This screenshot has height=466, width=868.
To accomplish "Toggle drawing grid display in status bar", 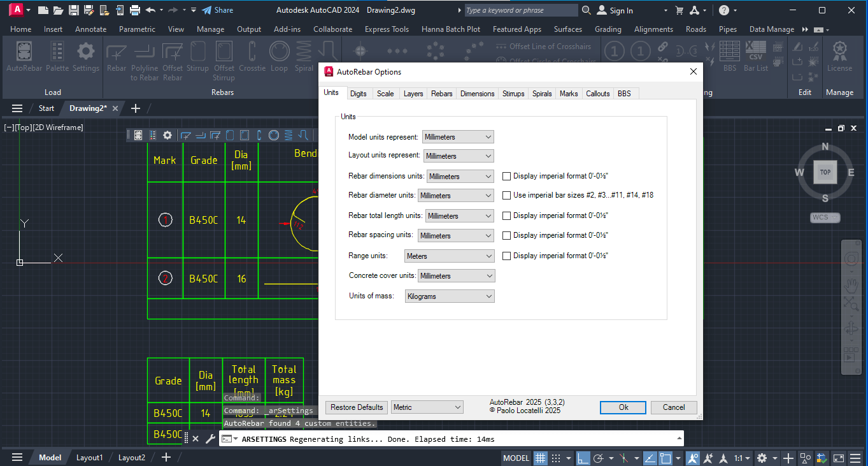I will 540,458.
